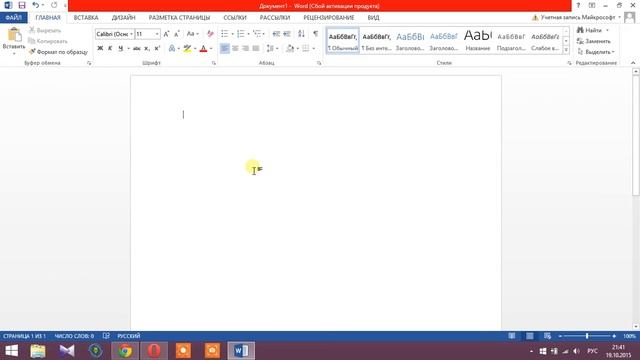Open the change case Aa dropdown
Image resolution: width=640 pixels, height=360 pixels.
[x=193, y=34]
